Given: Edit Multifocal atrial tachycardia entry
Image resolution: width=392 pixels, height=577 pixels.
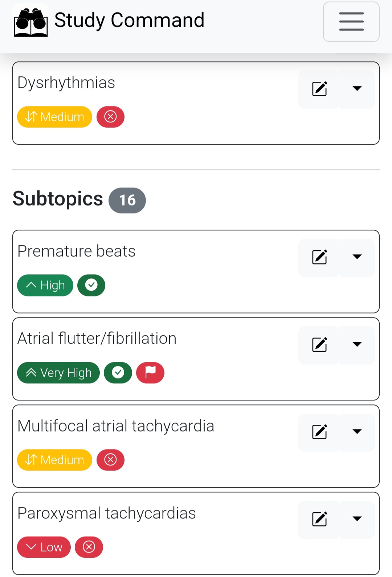Looking at the screenshot, I should [319, 432].
